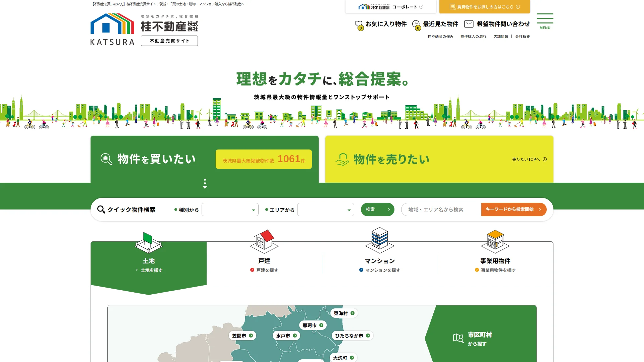
Task: Click 賃貸物件をお探しの方はこちら button
Action: [x=485, y=7]
